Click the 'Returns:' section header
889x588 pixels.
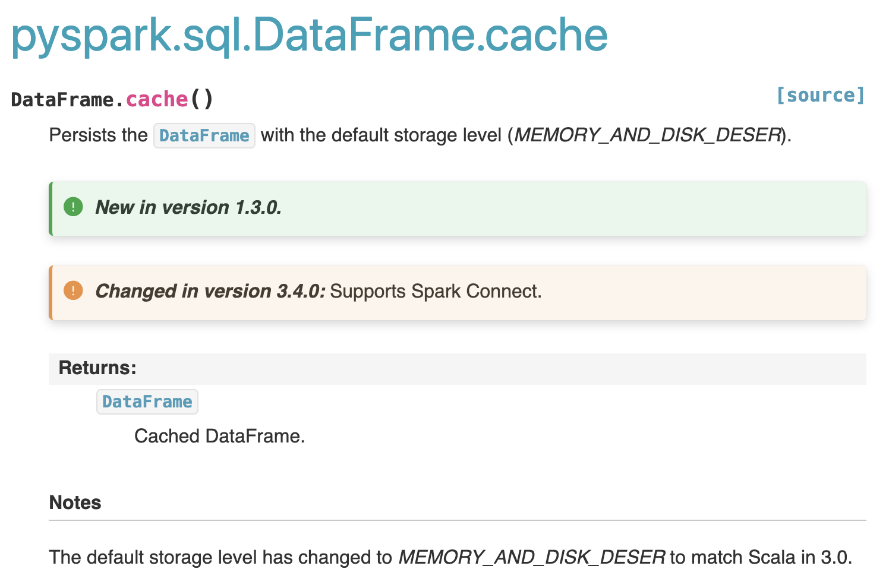click(97, 368)
